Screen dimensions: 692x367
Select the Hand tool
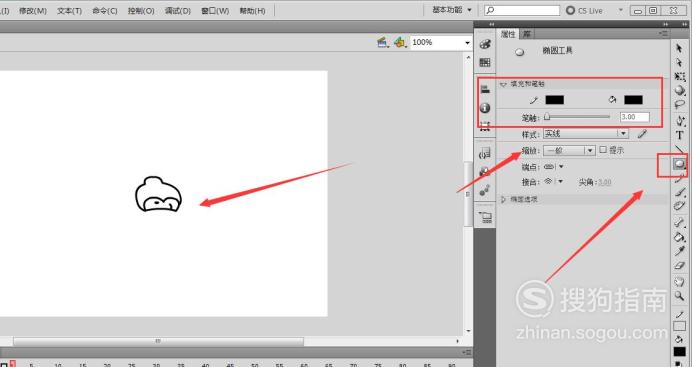pyautogui.click(x=680, y=281)
